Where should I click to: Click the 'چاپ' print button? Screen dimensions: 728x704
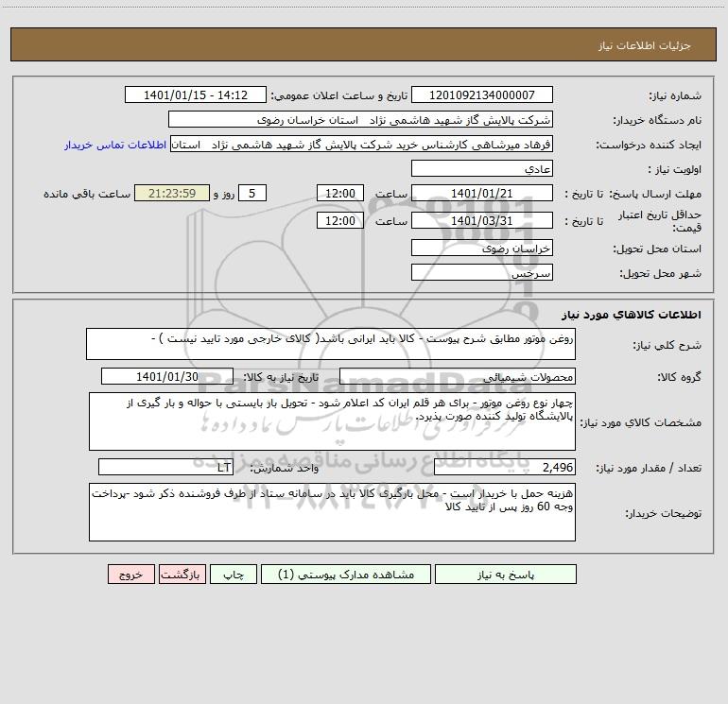[234, 575]
